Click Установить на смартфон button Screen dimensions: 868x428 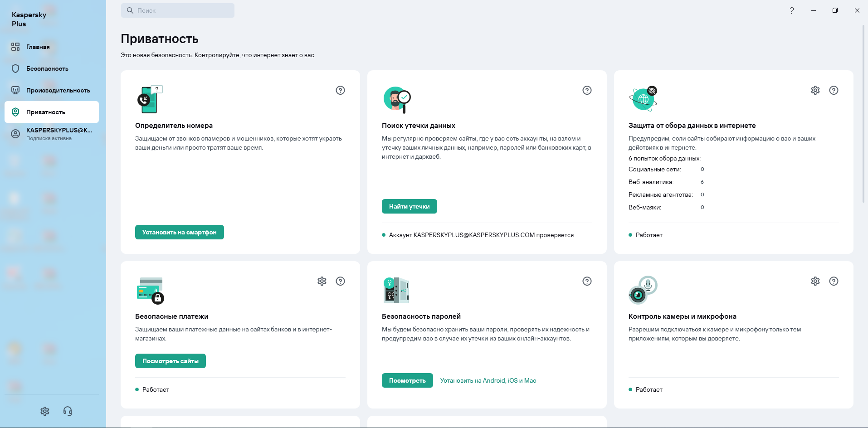(x=180, y=232)
